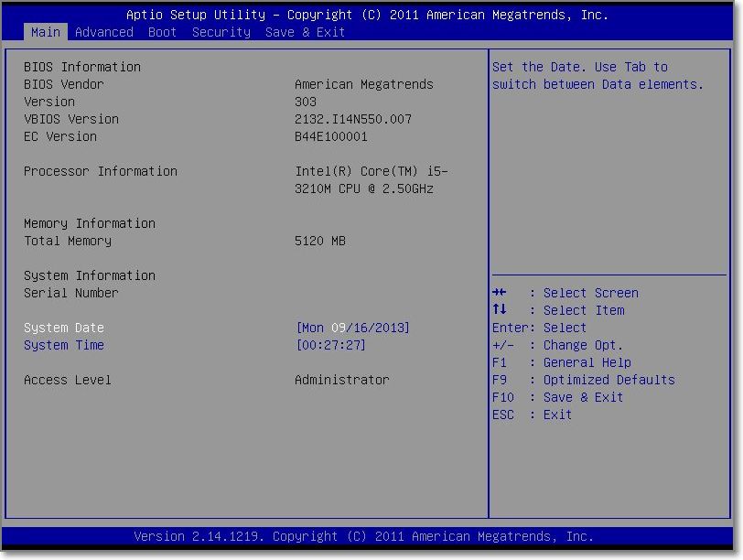
Task: Switch to the Main tab
Action: pyautogui.click(x=46, y=32)
